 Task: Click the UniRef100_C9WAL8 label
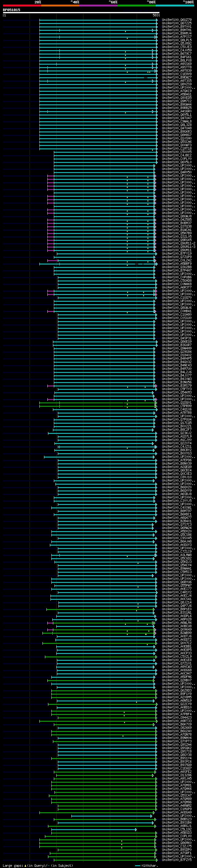[x=176, y=122]
